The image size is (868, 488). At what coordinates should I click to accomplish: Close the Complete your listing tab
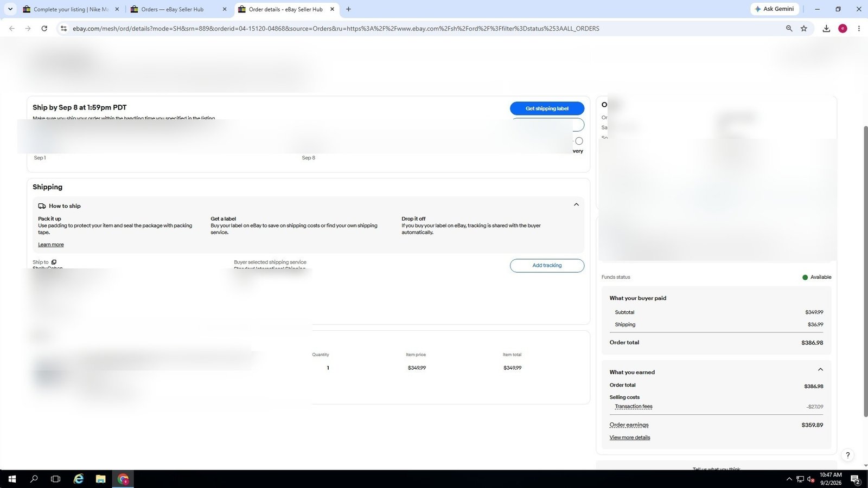pyautogui.click(x=117, y=9)
